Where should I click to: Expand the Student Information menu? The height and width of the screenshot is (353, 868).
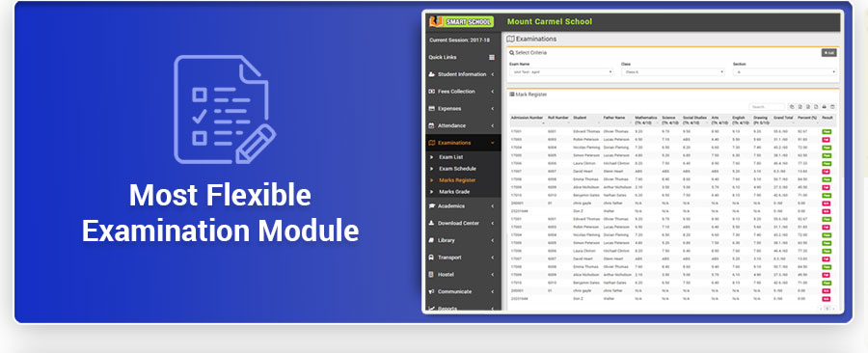pos(462,74)
